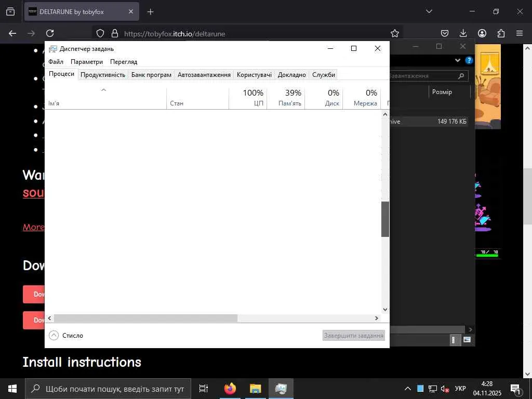The width and height of the screenshot is (532, 399).
Task: Switch to Користувачі tab
Action: 254,75
